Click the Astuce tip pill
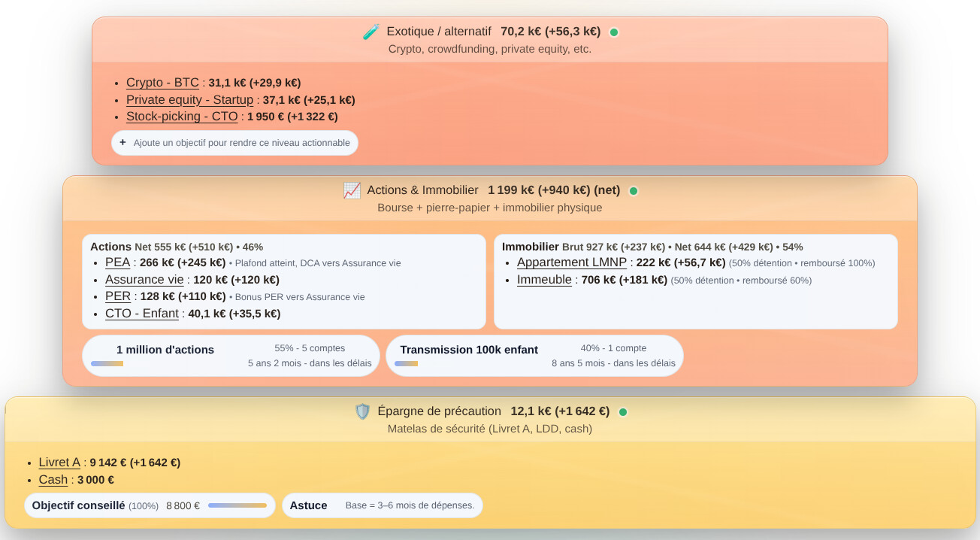Image resolution: width=980 pixels, height=540 pixels. click(x=382, y=505)
